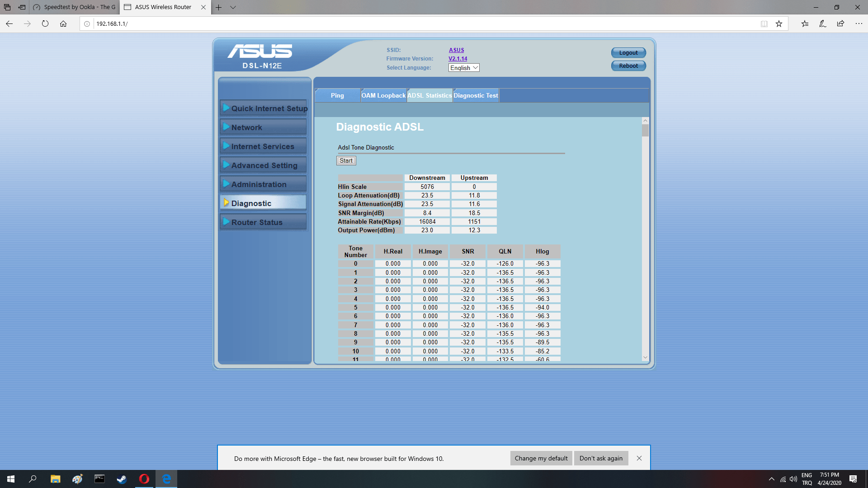Show hidden system tray icons
This screenshot has width=868, height=488.
772,479
